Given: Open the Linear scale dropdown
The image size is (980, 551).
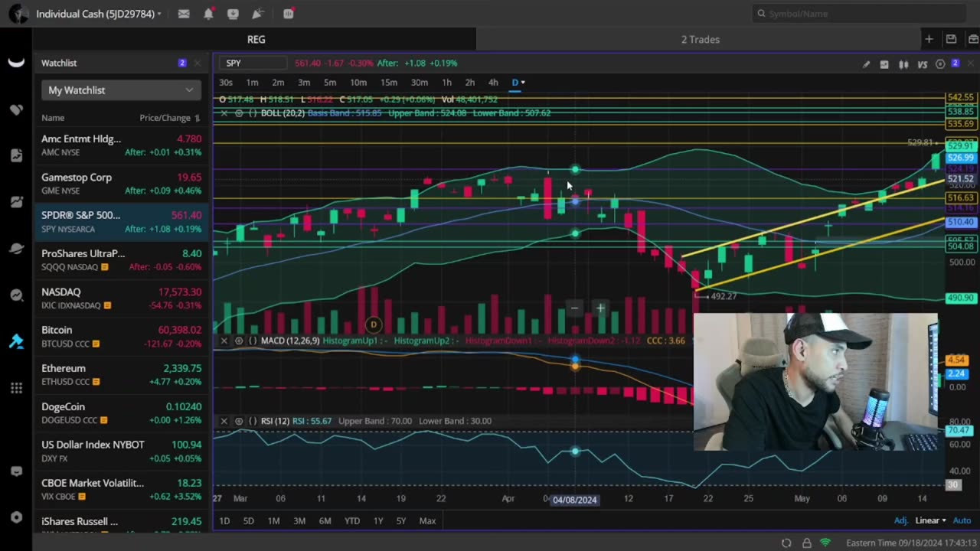Looking at the screenshot, I should tap(930, 520).
